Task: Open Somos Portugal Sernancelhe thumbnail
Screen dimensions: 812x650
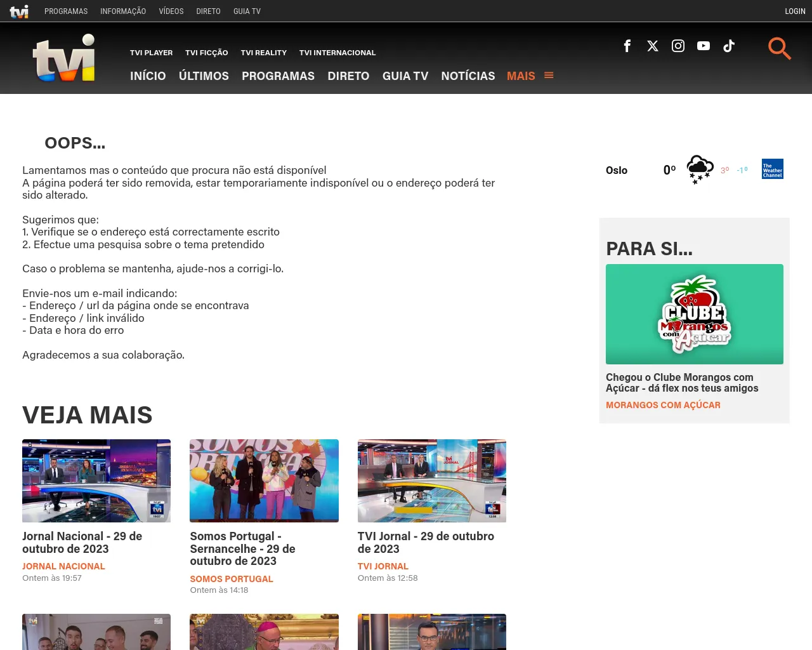Action: [264, 481]
